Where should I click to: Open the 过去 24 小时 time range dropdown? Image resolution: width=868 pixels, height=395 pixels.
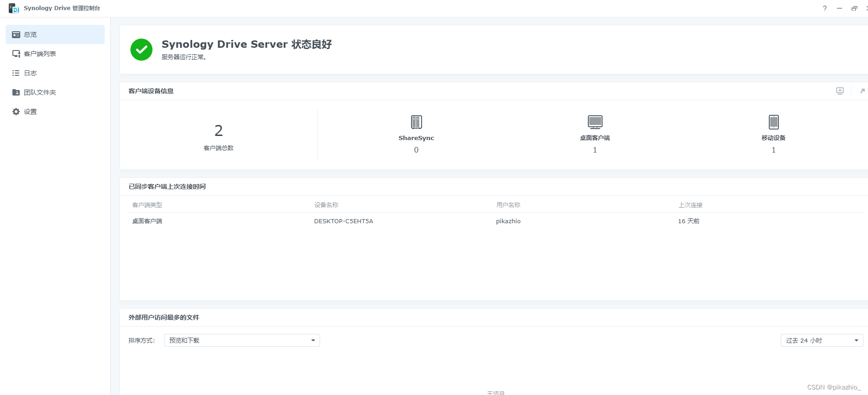(822, 340)
